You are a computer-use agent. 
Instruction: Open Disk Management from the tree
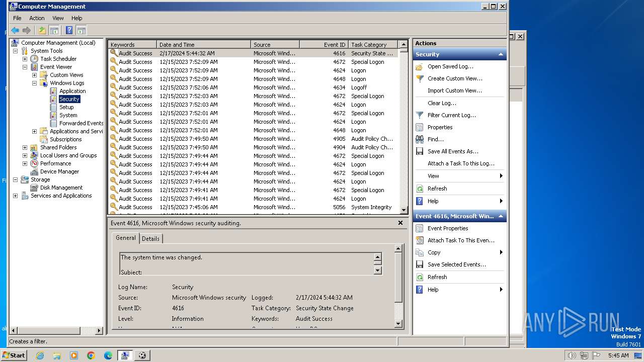point(61,188)
